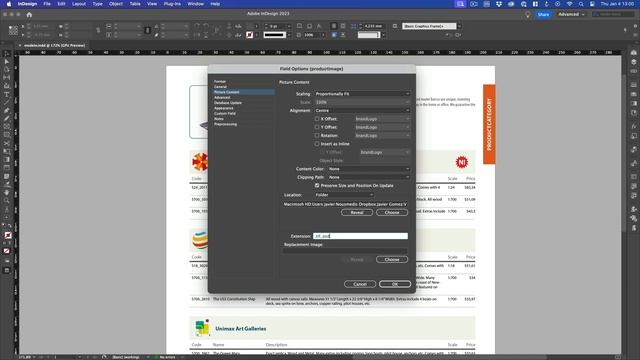
Task: Select the Direct Selection tool
Action: point(7,62)
